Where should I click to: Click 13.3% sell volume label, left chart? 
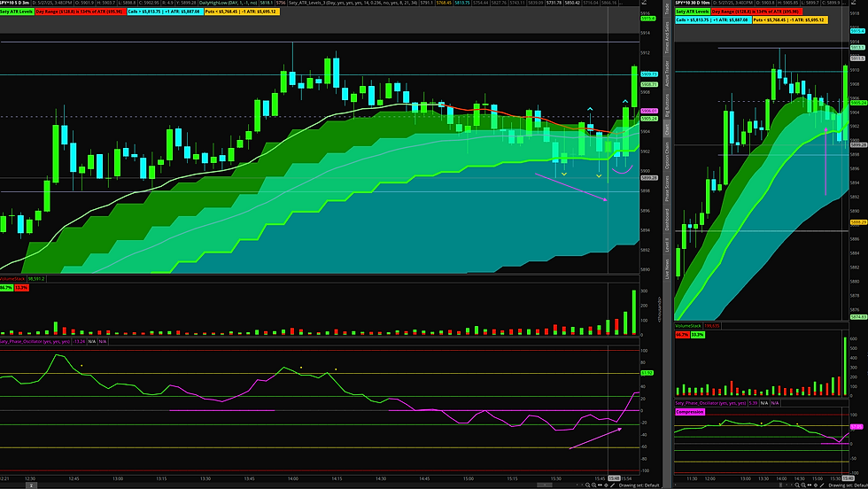click(21, 288)
